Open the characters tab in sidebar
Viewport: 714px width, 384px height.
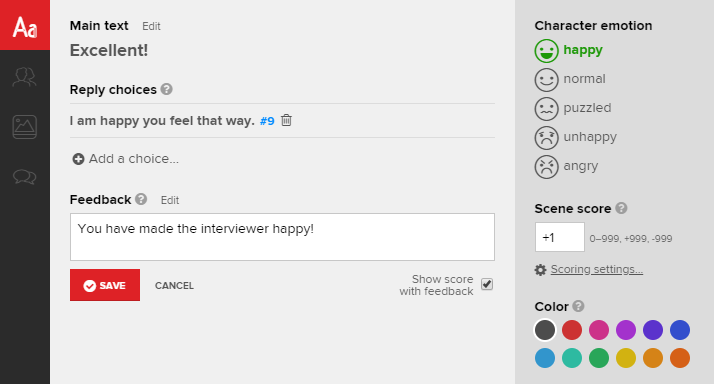coord(25,77)
